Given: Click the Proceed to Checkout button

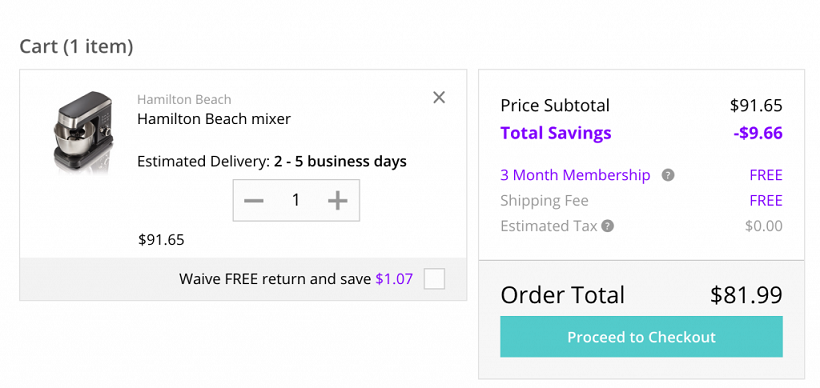Looking at the screenshot, I should (x=641, y=337).
